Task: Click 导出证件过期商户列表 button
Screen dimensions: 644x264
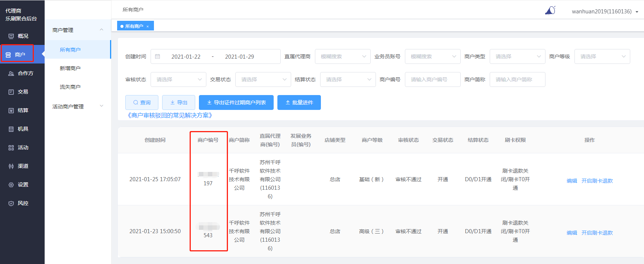Action: pyautogui.click(x=236, y=102)
